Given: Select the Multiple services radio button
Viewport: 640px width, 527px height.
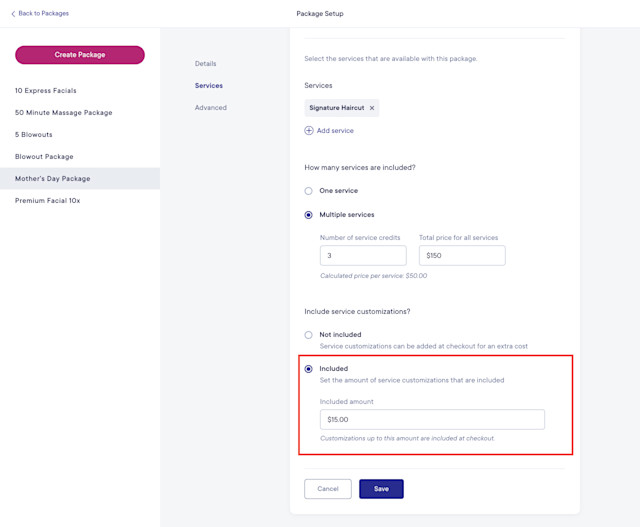Looking at the screenshot, I should point(309,215).
